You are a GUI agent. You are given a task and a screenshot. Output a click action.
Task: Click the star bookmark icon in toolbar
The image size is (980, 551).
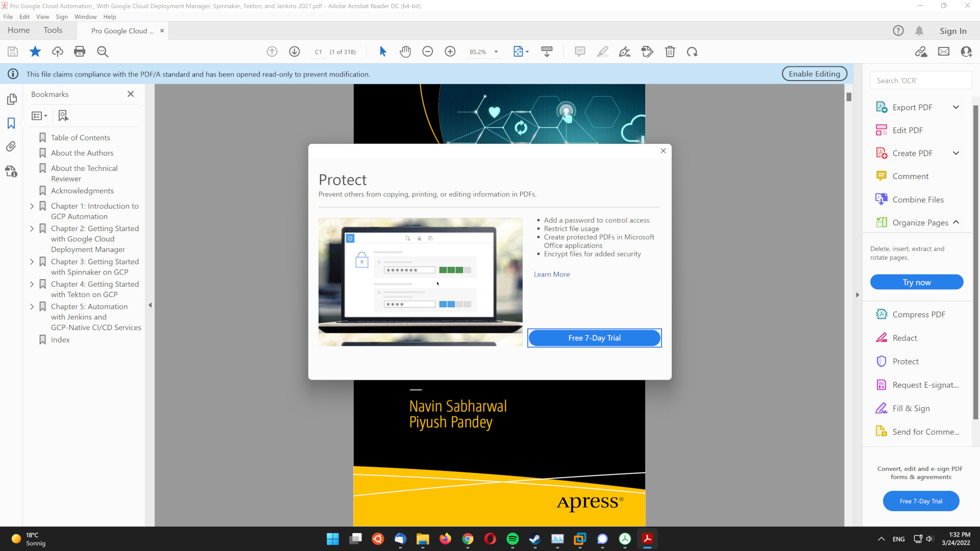pyautogui.click(x=35, y=52)
